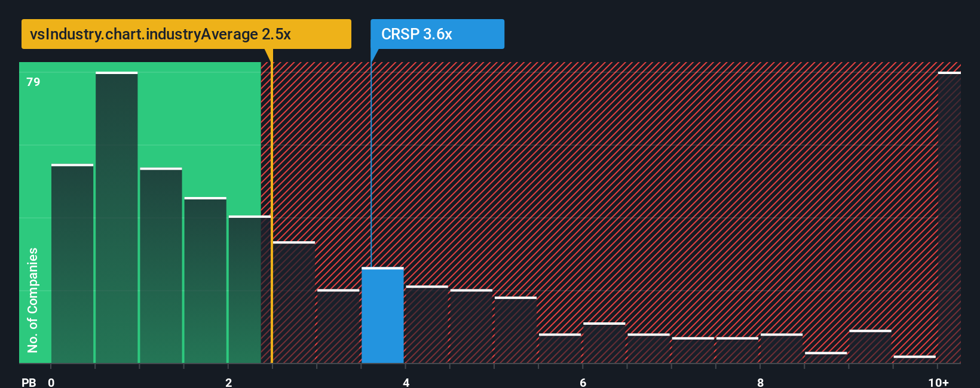Screen dimensions: 980x388
Task: Click the 79 y-axis value label
Action: pos(33,82)
